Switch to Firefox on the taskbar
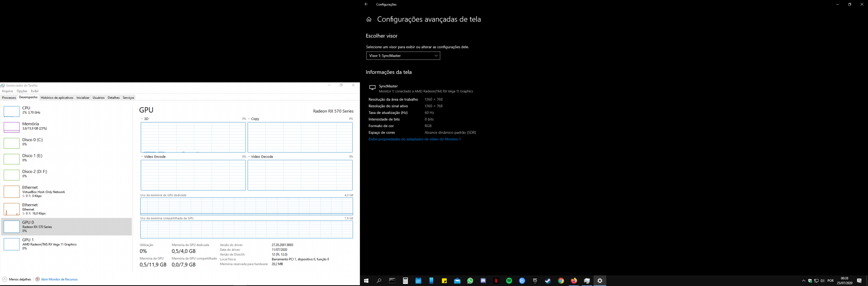This screenshot has width=868, height=286. (x=574, y=280)
